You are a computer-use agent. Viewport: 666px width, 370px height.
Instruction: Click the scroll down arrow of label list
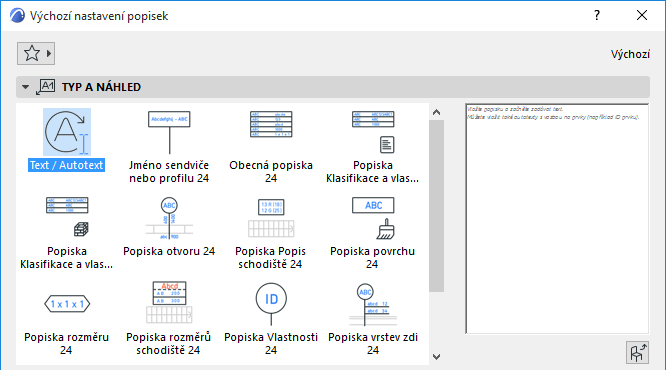click(436, 357)
